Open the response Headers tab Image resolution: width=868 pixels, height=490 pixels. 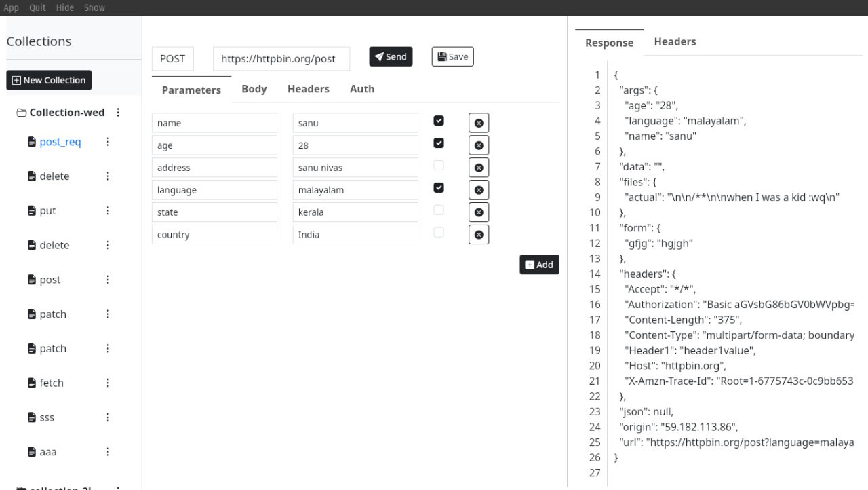coord(674,42)
